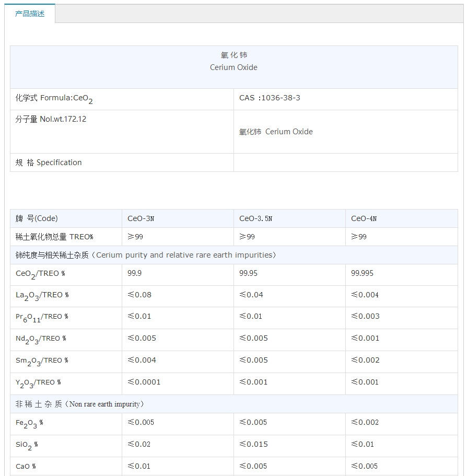467x476 pixels.
Task: Click the Pr6O11/TREO % row label
Action: (42, 317)
